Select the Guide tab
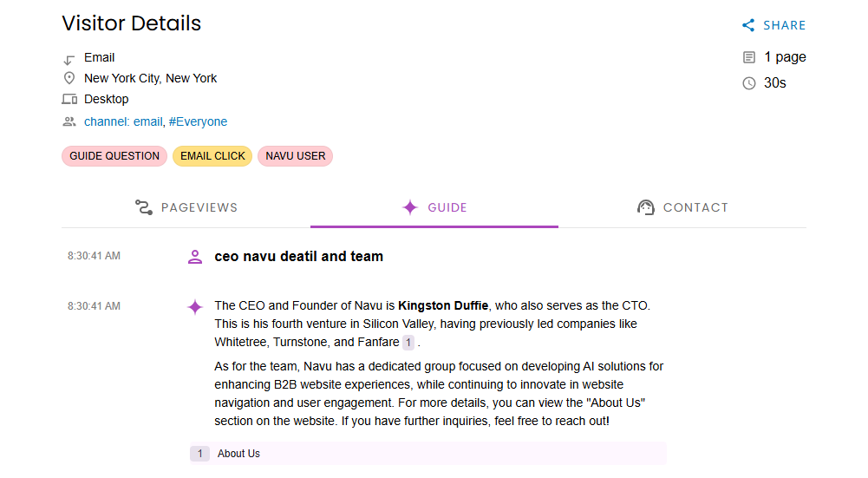 pyautogui.click(x=434, y=207)
